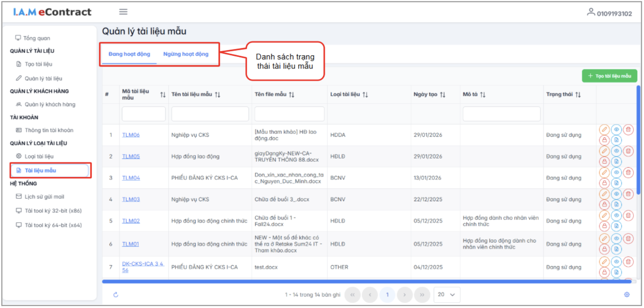The image size is (644, 308).
Task: Click the delete trash icon for TLM05 row
Action: point(628,151)
